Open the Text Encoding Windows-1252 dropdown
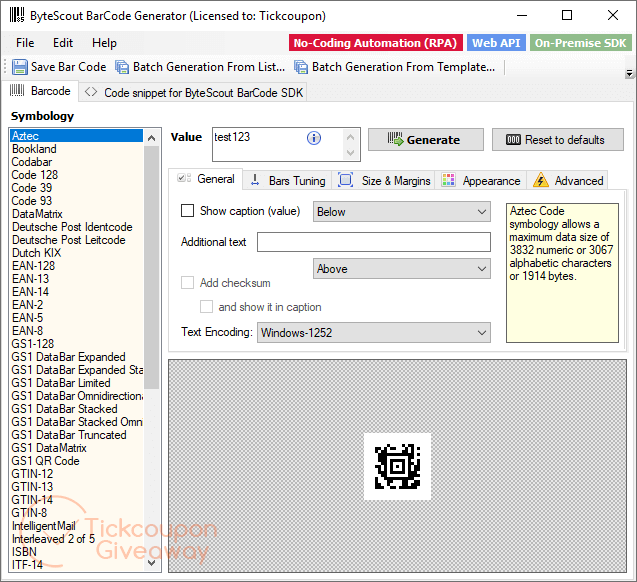 coord(373,333)
